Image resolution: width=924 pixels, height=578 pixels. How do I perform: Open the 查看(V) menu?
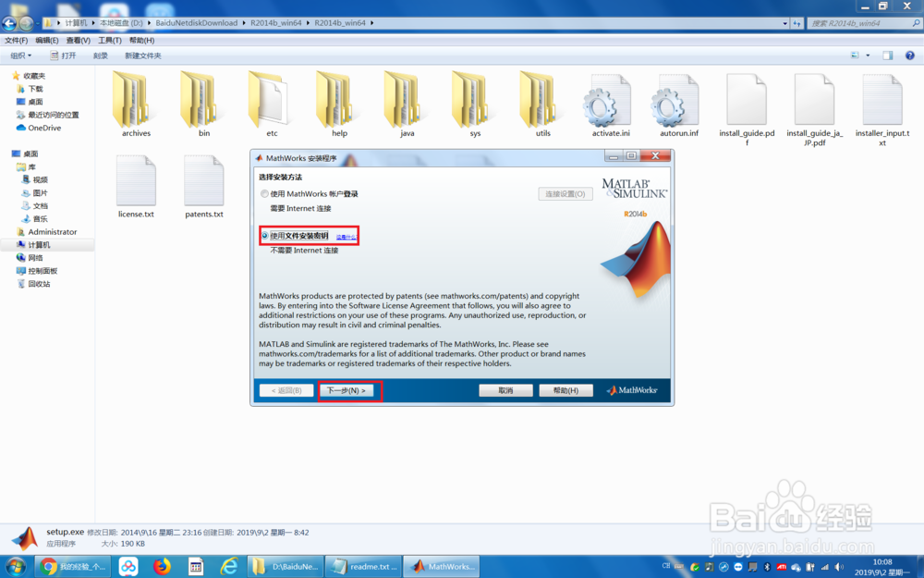coord(78,40)
